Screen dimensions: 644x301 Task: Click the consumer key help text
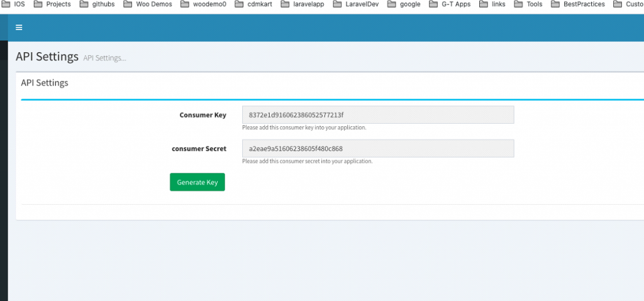click(304, 128)
